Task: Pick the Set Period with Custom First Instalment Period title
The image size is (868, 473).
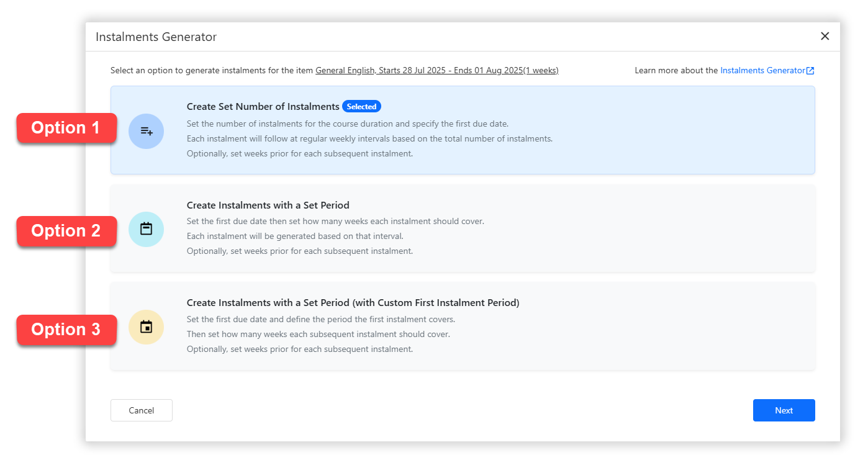Action: click(353, 303)
